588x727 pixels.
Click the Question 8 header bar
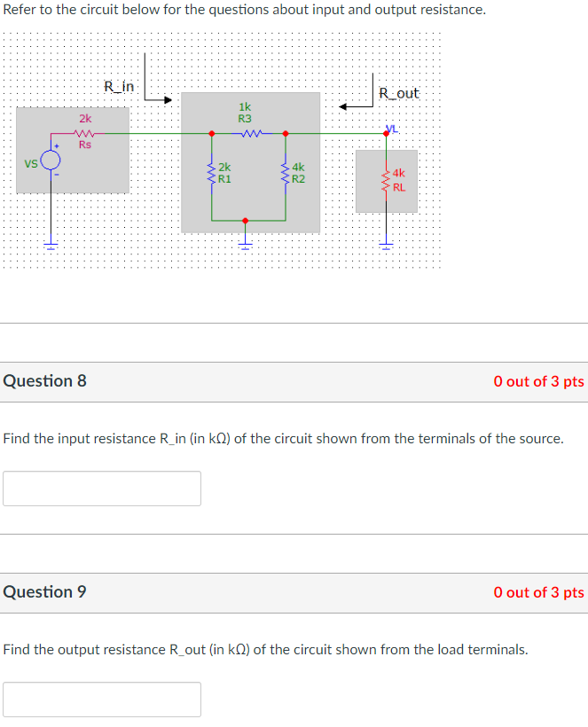[45, 380]
